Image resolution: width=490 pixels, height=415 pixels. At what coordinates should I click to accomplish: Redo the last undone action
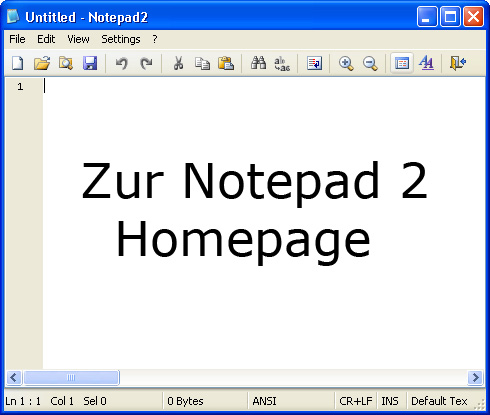point(146,63)
